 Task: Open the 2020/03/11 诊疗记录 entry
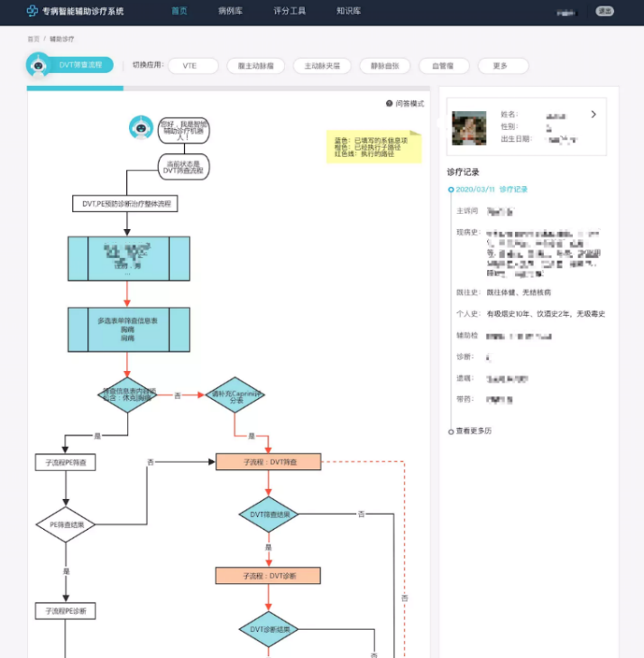[492, 190]
